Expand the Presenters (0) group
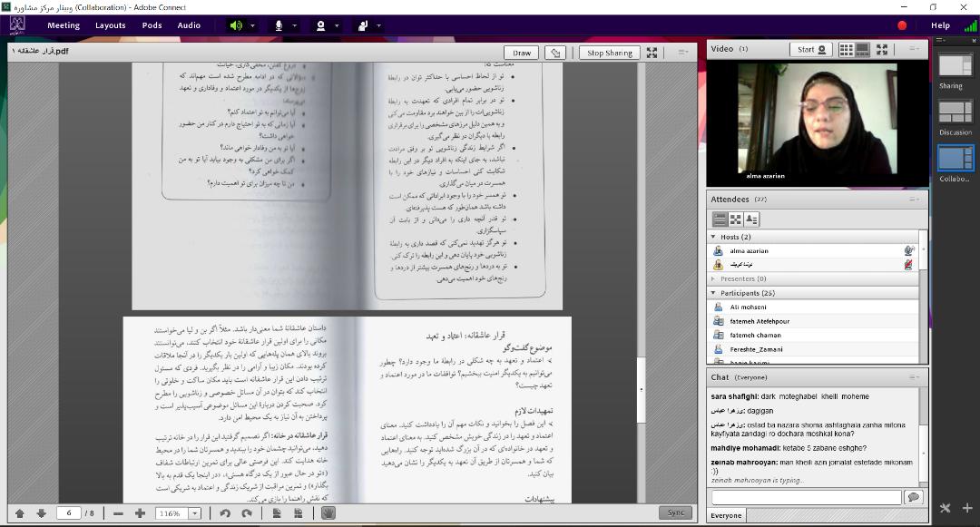980x527 pixels. tap(715, 278)
